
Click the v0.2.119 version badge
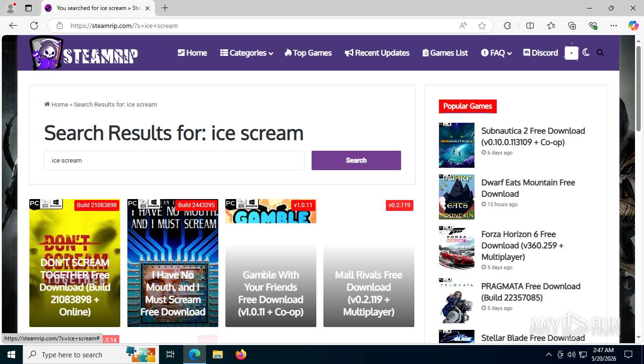399,205
